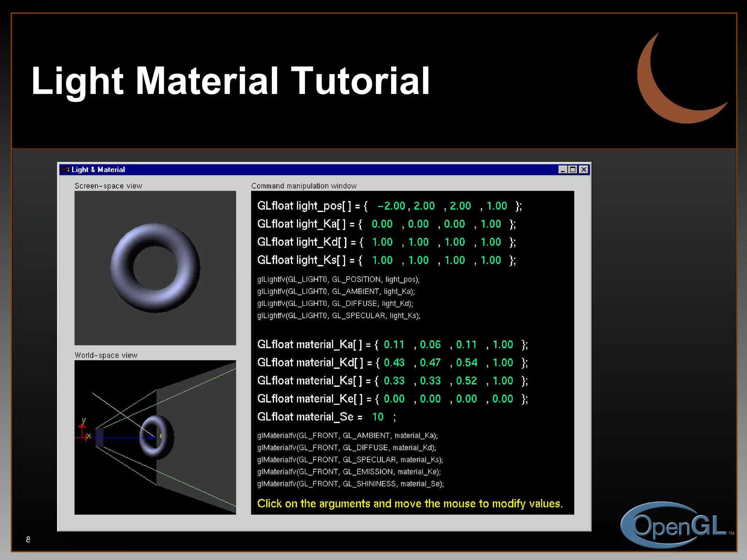Click material_Ks blue value 0.52
The height and width of the screenshot is (560, 747).
(467, 381)
